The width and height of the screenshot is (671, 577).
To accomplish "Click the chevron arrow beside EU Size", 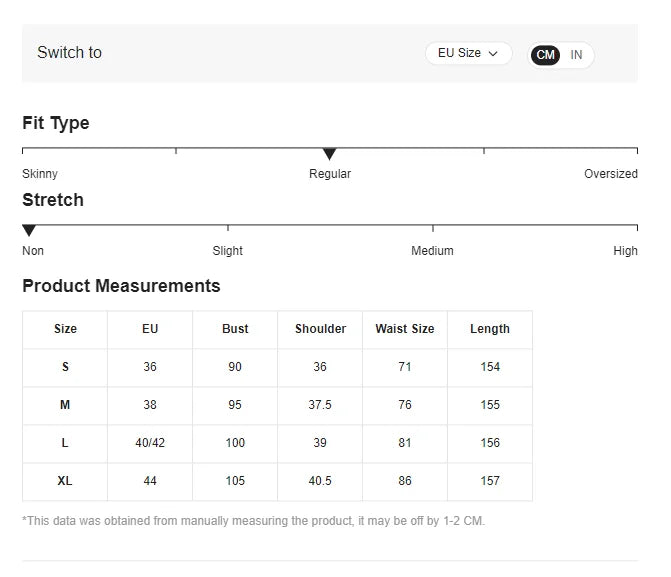I will pyautogui.click(x=493, y=54).
